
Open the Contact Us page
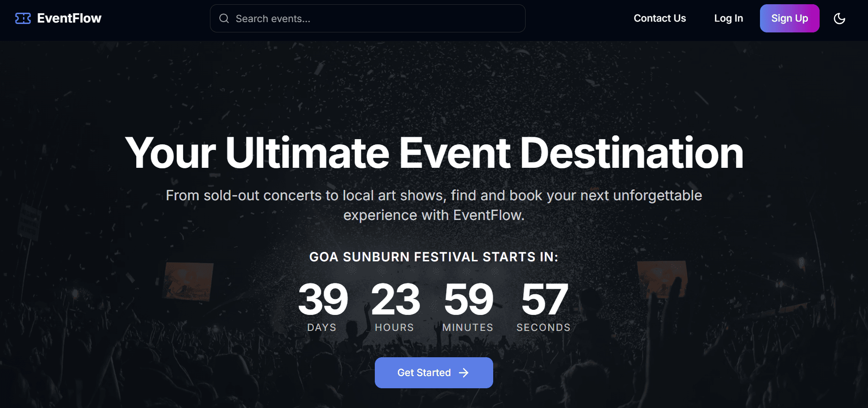click(659, 18)
